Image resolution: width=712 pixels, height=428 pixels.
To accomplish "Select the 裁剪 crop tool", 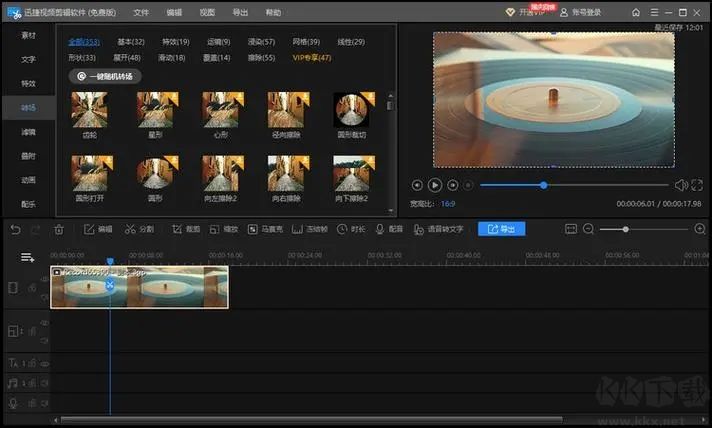I will 185,229.
